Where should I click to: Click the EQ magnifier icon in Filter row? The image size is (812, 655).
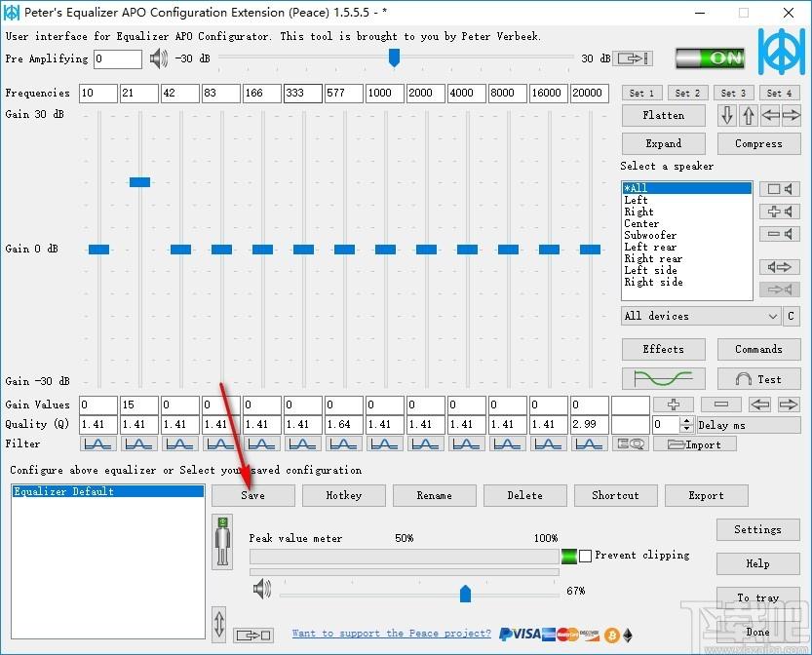[x=631, y=443]
